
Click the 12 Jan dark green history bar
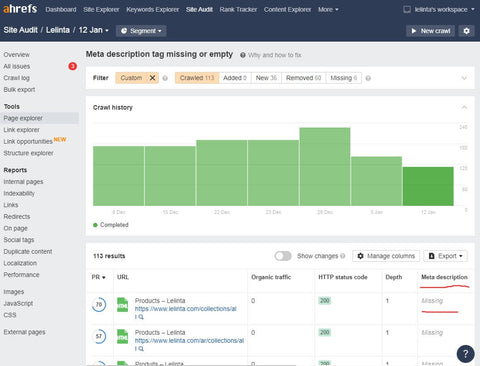pos(428,186)
